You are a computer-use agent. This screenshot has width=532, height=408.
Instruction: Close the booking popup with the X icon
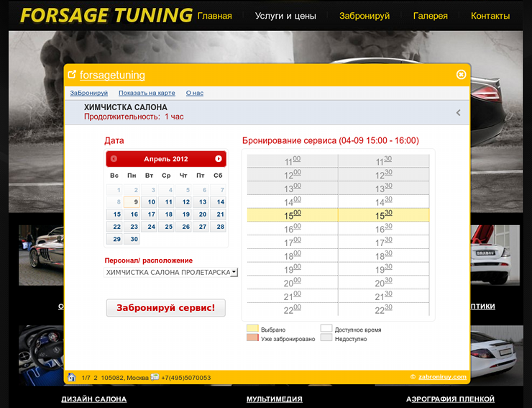click(x=461, y=74)
